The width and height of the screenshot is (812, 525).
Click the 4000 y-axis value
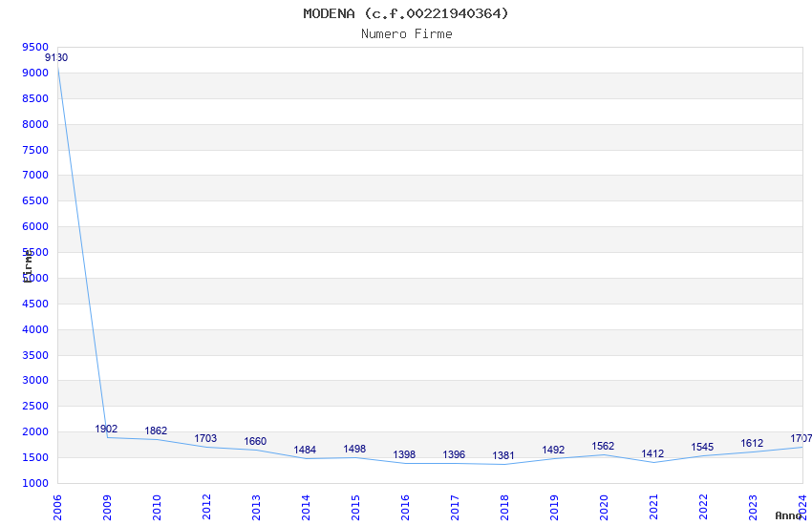pyautogui.click(x=35, y=329)
